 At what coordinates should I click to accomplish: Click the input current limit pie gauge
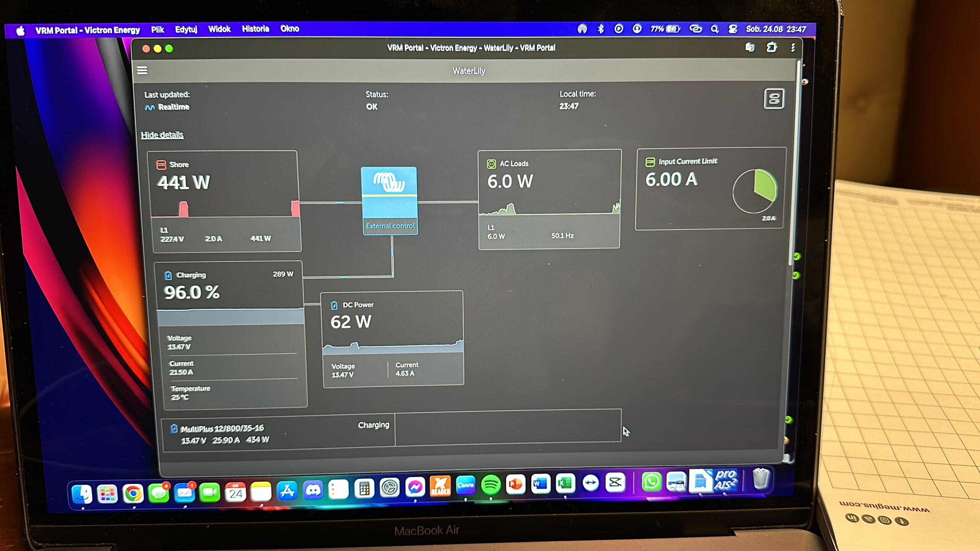pyautogui.click(x=755, y=191)
